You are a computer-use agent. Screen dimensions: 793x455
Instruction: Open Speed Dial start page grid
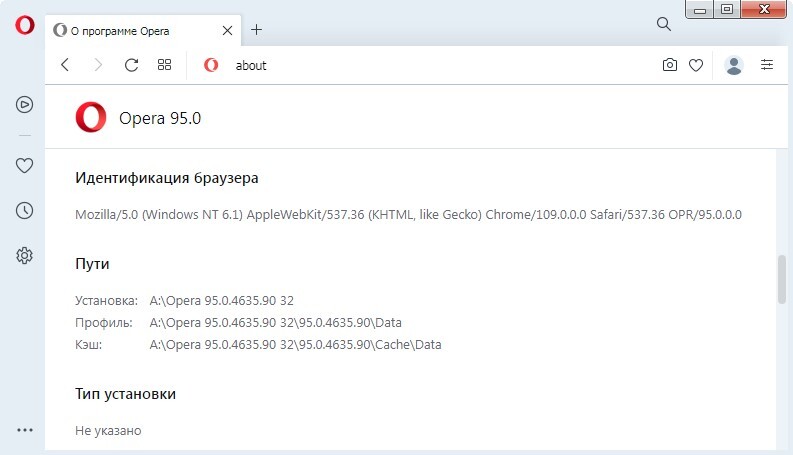[x=164, y=65]
